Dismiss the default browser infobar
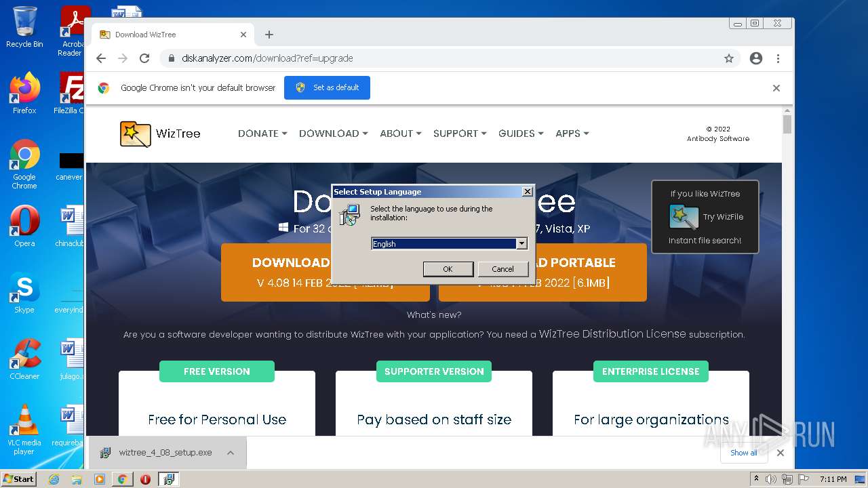Viewport: 868px width, 488px height. [x=776, y=88]
